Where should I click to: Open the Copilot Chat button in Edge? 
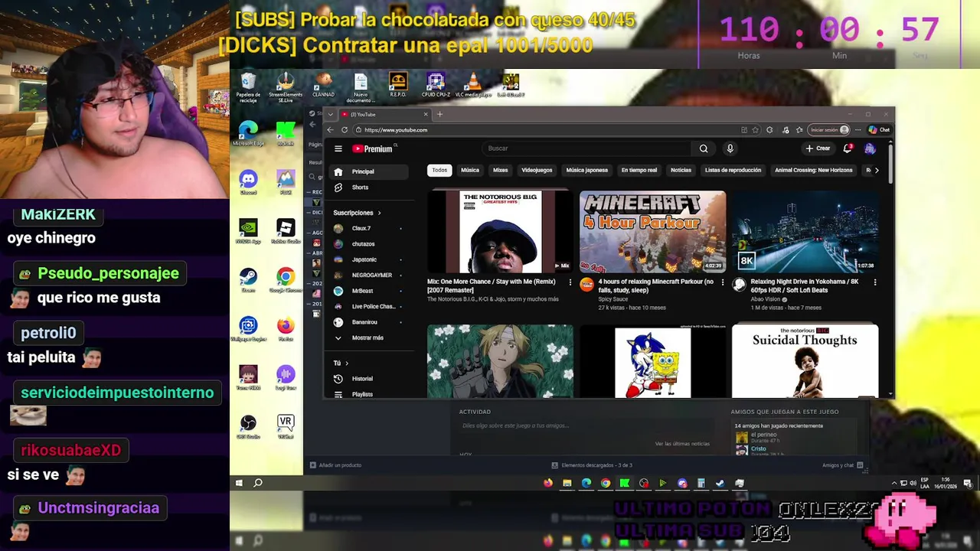(x=879, y=130)
